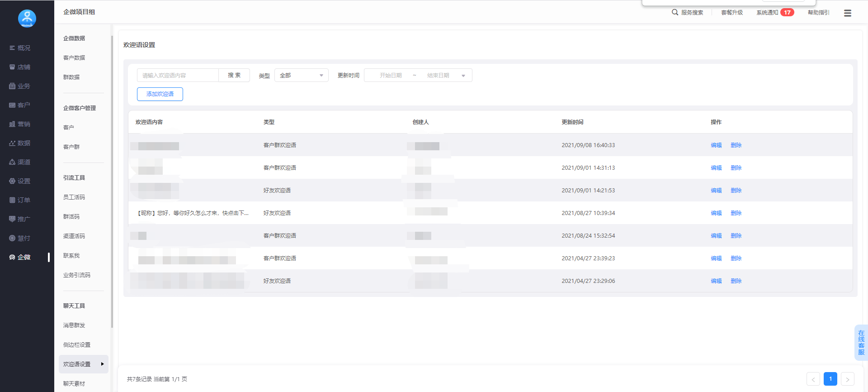
Task: Click the welcome message search input field
Action: coord(178,75)
